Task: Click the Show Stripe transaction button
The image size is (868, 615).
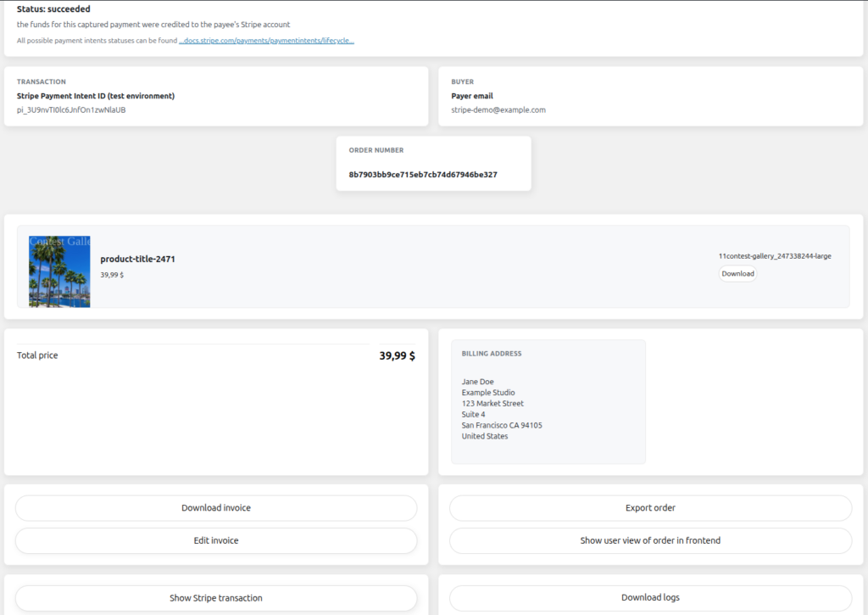Action: 216,598
